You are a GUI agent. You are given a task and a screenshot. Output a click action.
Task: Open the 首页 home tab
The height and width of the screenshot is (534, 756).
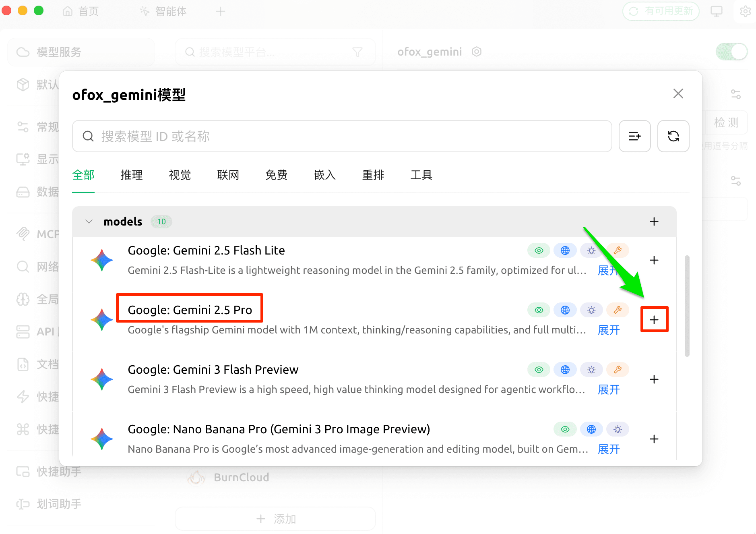(x=81, y=11)
